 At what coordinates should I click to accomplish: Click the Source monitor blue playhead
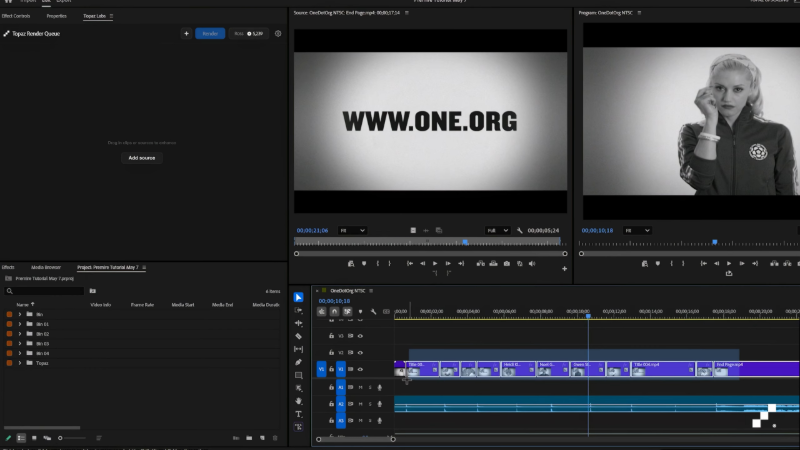pyautogui.click(x=465, y=242)
